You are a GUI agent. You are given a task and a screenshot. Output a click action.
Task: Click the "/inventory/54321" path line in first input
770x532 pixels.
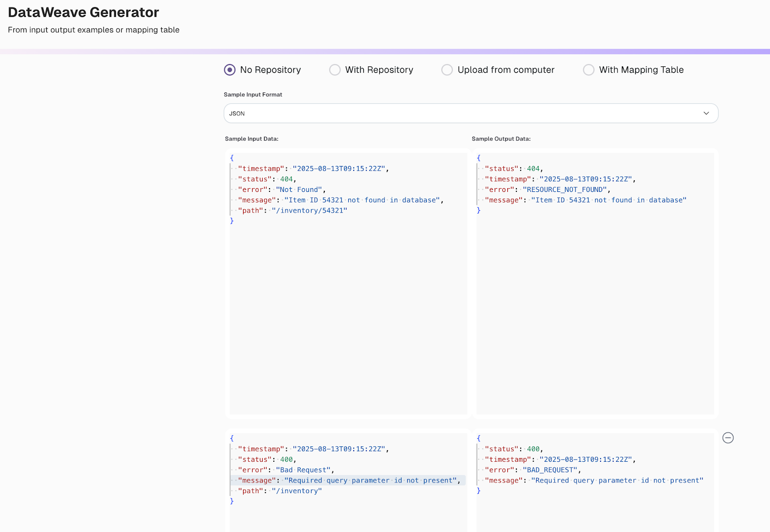tap(292, 211)
